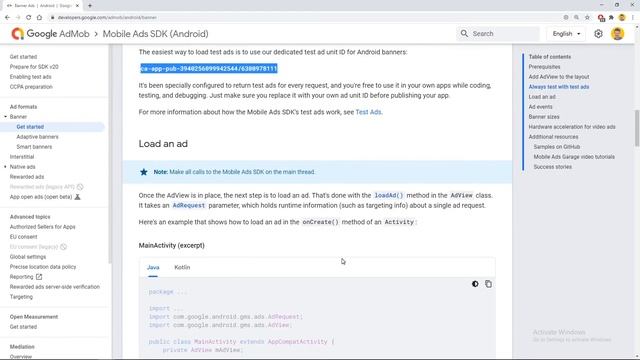
Task: Switch to the Java code tab
Action: tap(153, 267)
